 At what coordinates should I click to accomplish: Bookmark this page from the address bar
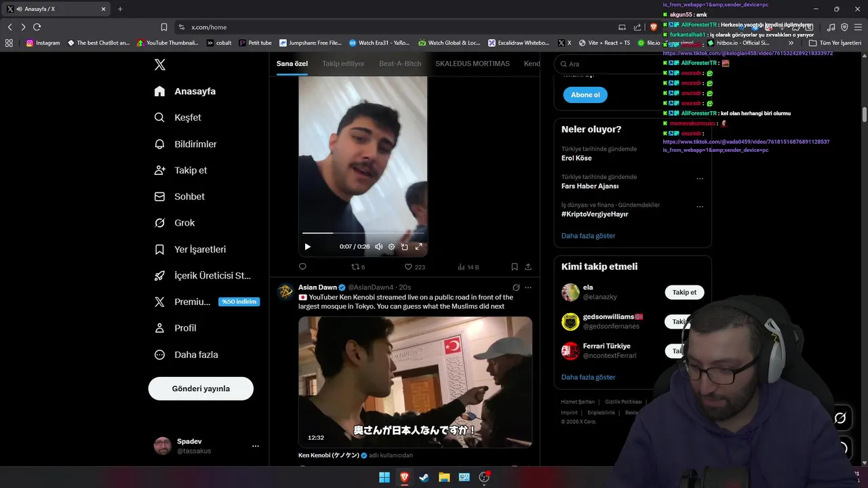click(x=164, y=27)
